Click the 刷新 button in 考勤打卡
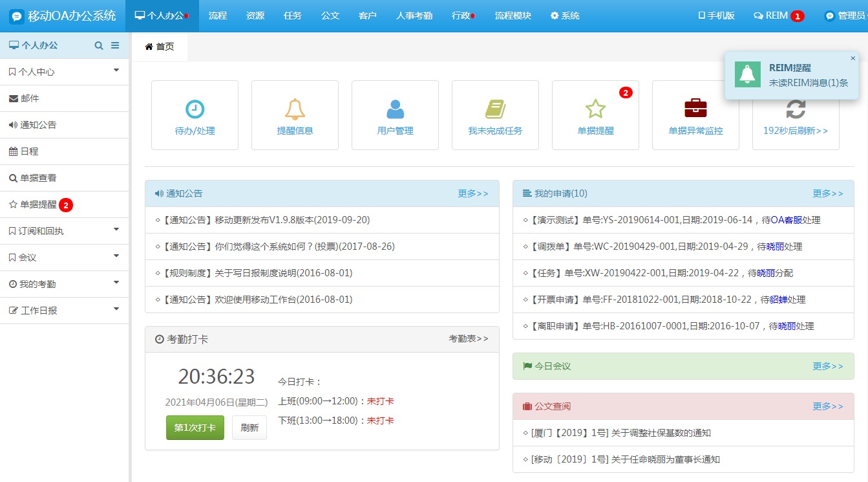868x482 pixels. [249, 428]
